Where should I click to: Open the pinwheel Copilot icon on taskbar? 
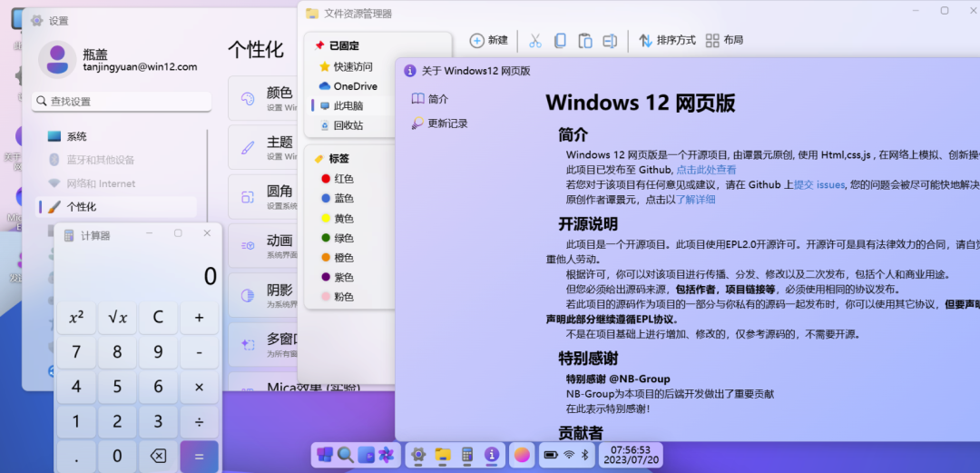click(x=386, y=455)
